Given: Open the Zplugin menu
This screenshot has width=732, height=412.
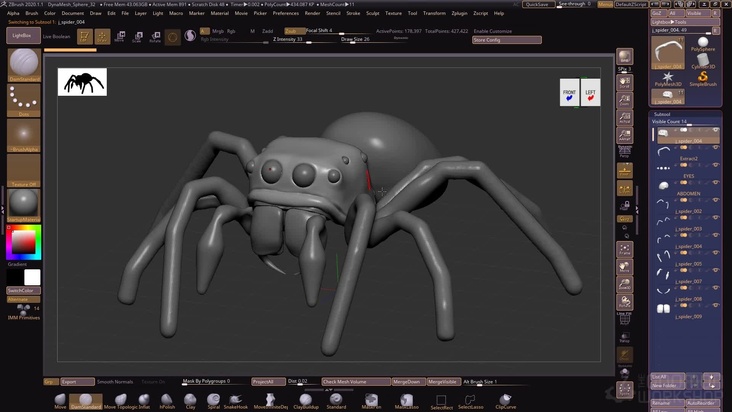Looking at the screenshot, I should (461, 13).
